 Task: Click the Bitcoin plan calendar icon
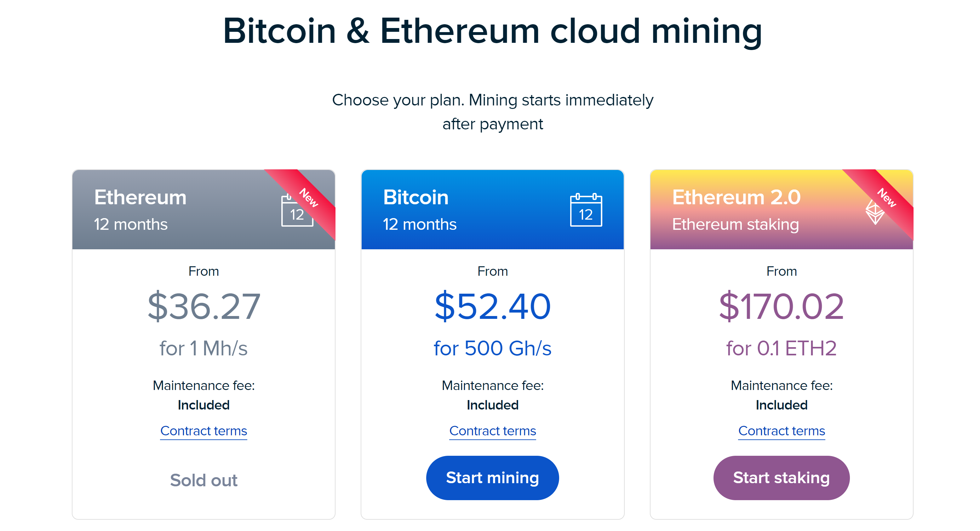tap(586, 210)
